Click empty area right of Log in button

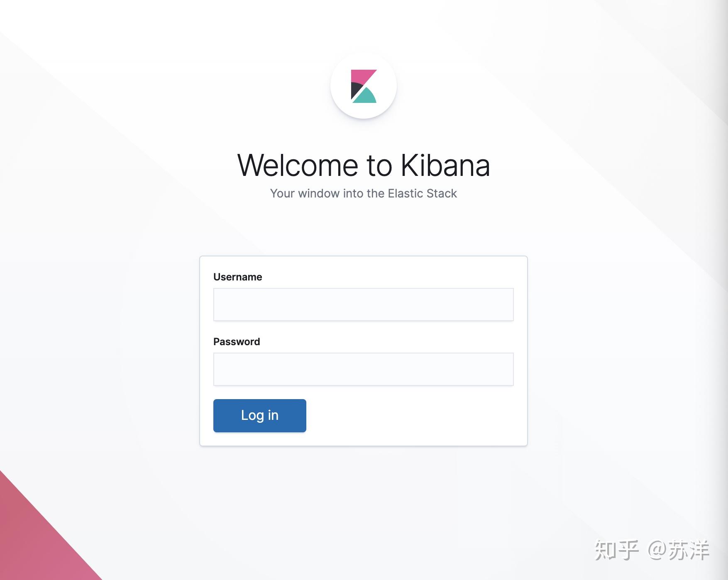(x=415, y=416)
